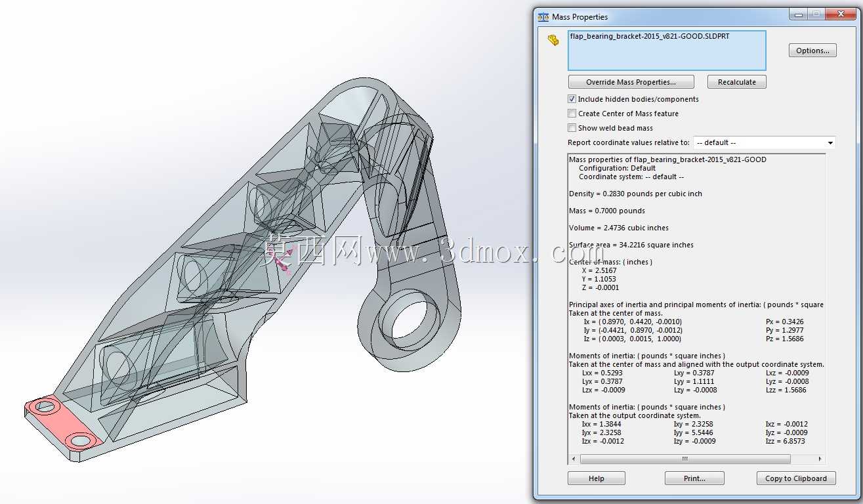The image size is (863, 504).
Task: Click the Z = -0.0001 center of mass value
Action: (600, 287)
